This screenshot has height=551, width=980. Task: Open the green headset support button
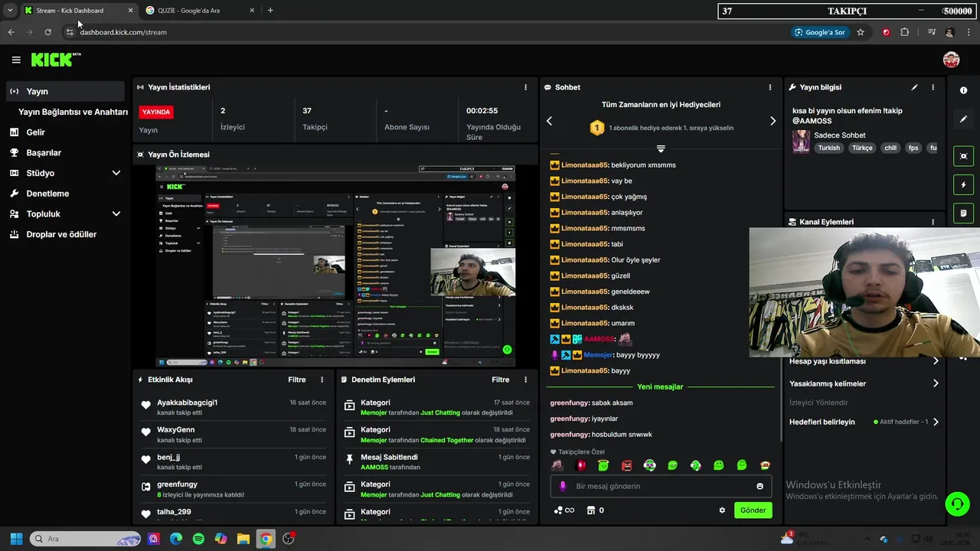[x=957, y=504]
